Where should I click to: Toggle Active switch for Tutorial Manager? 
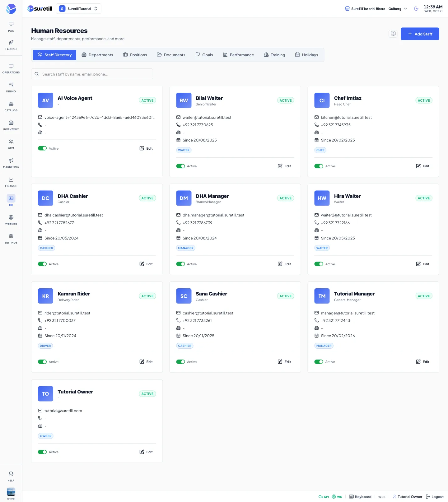click(x=319, y=362)
